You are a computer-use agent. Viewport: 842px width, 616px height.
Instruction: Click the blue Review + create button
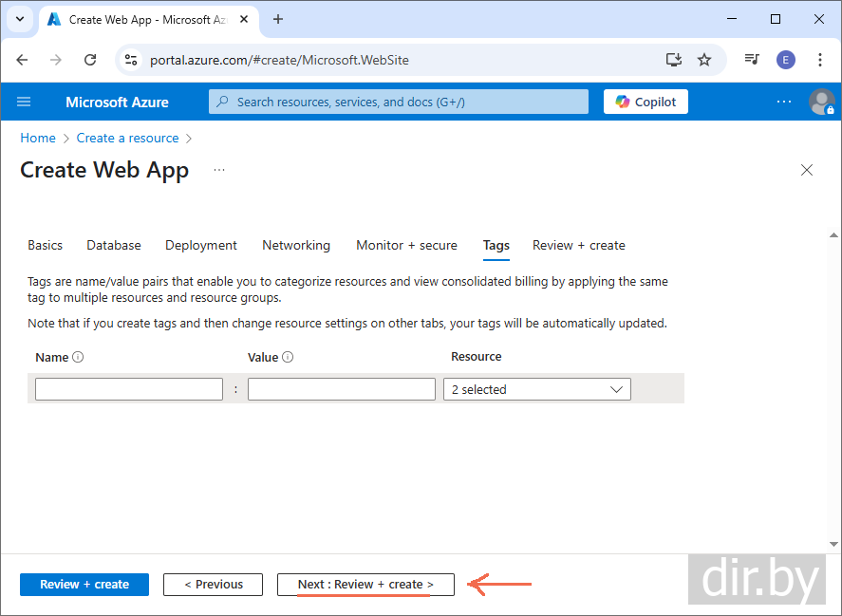tap(84, 585)
